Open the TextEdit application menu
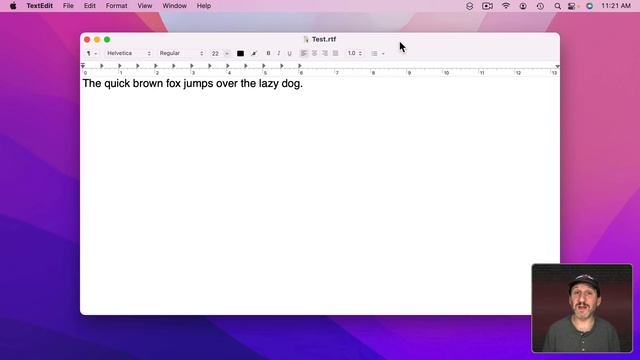 click(x=40, y=6)
